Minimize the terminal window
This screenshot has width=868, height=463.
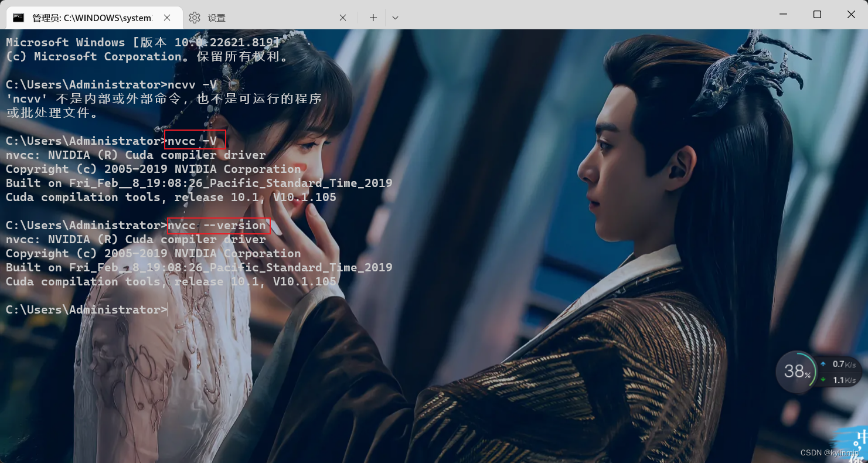click(x=783, y=14)
